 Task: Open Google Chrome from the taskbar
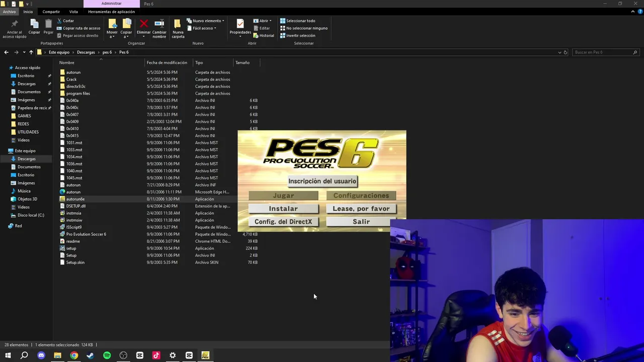[x=74, y=355]
